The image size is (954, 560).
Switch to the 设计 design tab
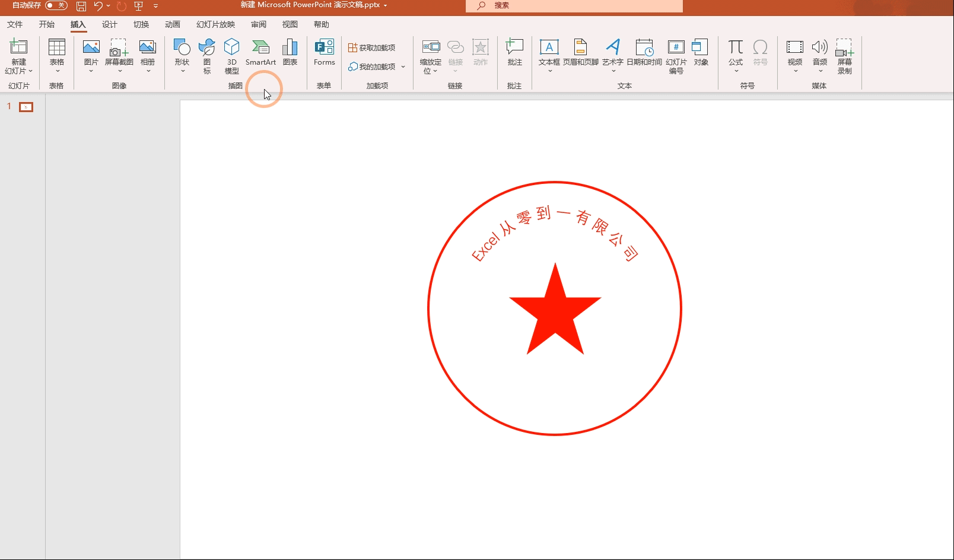110,24
